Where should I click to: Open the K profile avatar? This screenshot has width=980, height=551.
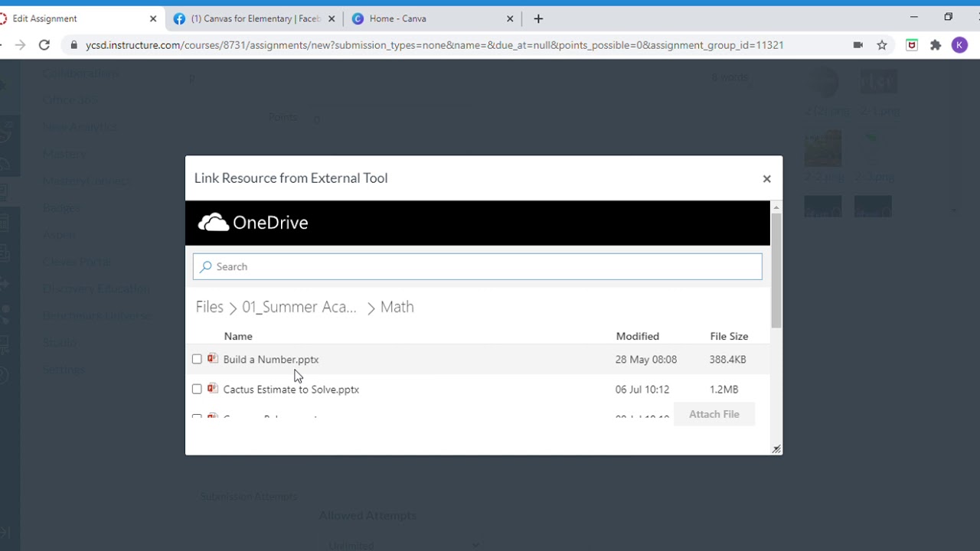tap(959, 45)
